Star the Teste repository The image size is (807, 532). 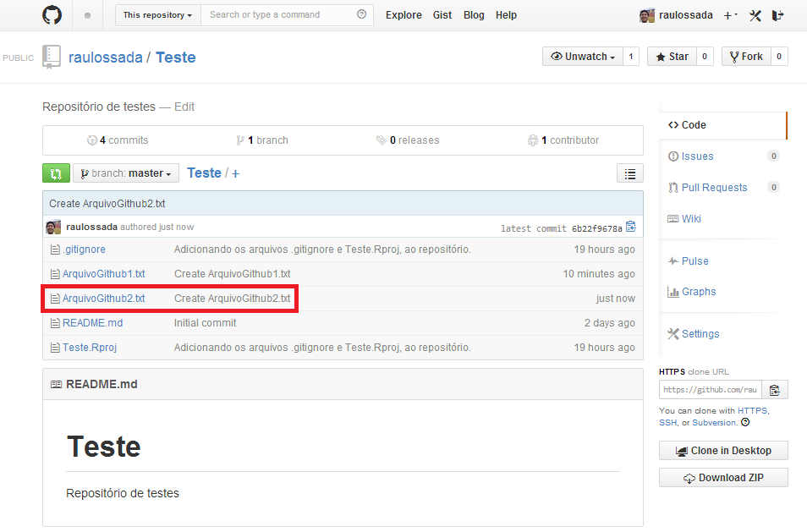[672, 57]
